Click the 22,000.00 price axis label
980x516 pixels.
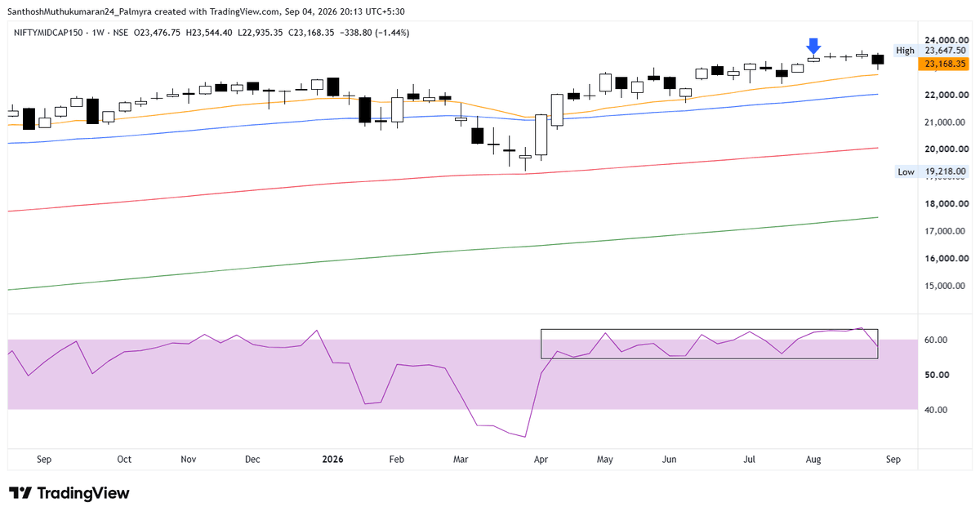[946, 96]
